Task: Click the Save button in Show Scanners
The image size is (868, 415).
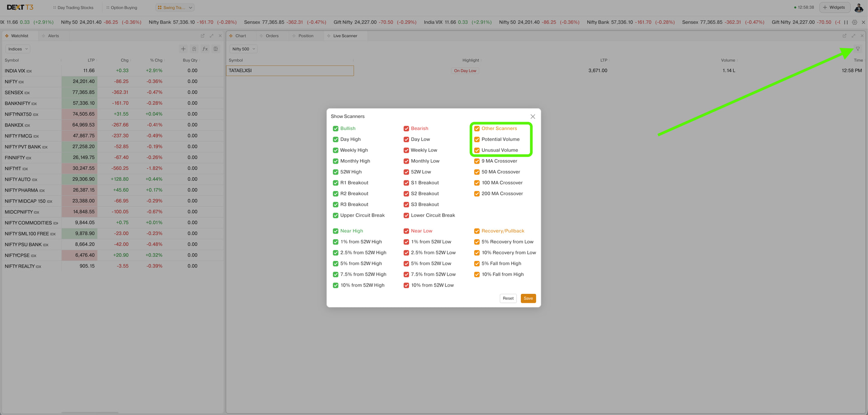Action: click(x=528, y=298)
